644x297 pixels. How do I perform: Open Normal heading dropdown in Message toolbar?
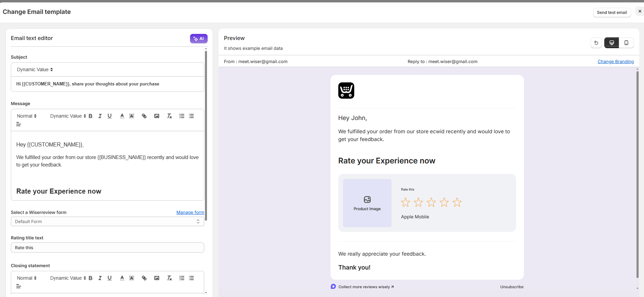coord(26,116)
